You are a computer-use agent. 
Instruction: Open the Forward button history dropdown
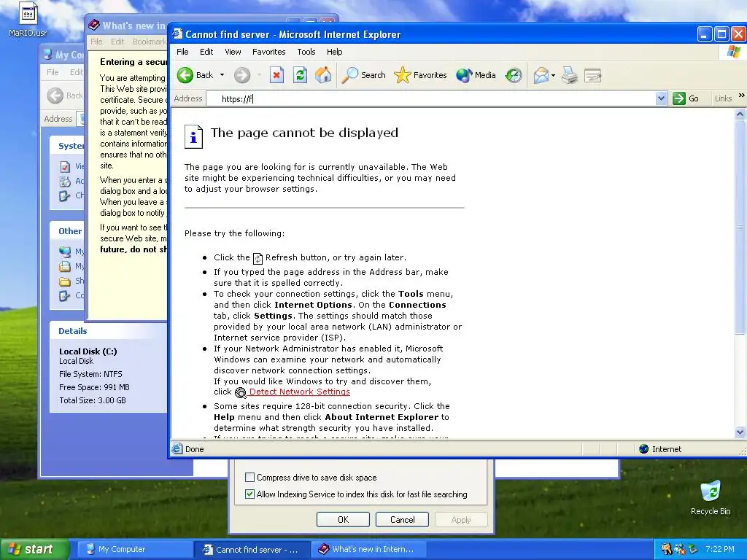pos(259,75)
